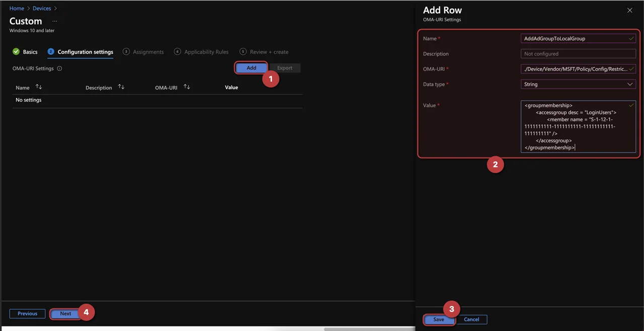Click the Add Row panel title

442,10
